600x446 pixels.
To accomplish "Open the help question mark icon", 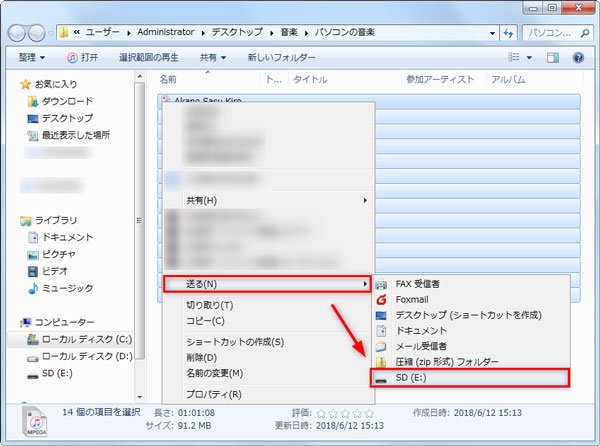I will (x=578, y=58).
